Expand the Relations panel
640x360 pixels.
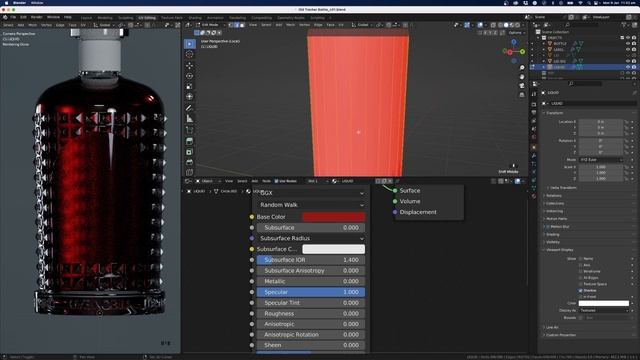pyautogui.click(x=553, y=196)
